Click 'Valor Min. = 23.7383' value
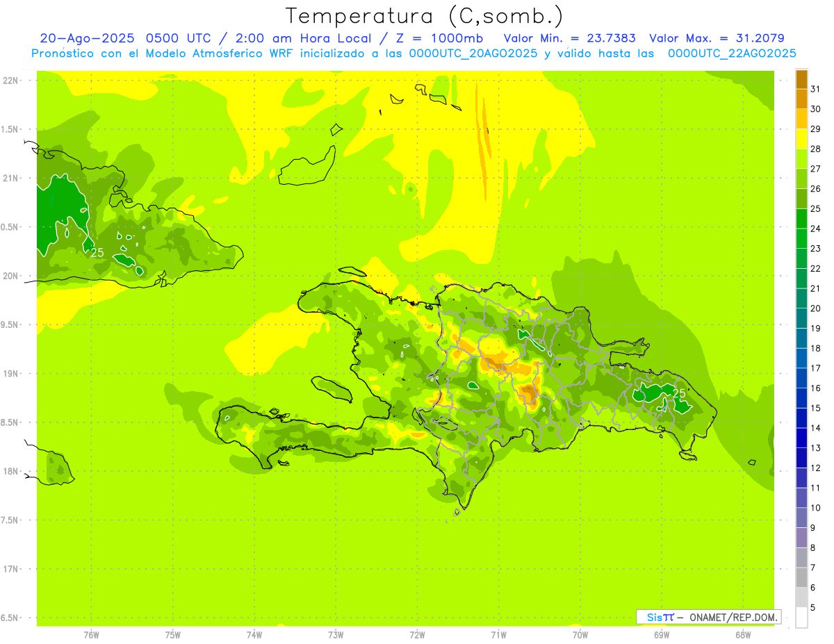The image size is (834, 644). click(x=569, y=38)
